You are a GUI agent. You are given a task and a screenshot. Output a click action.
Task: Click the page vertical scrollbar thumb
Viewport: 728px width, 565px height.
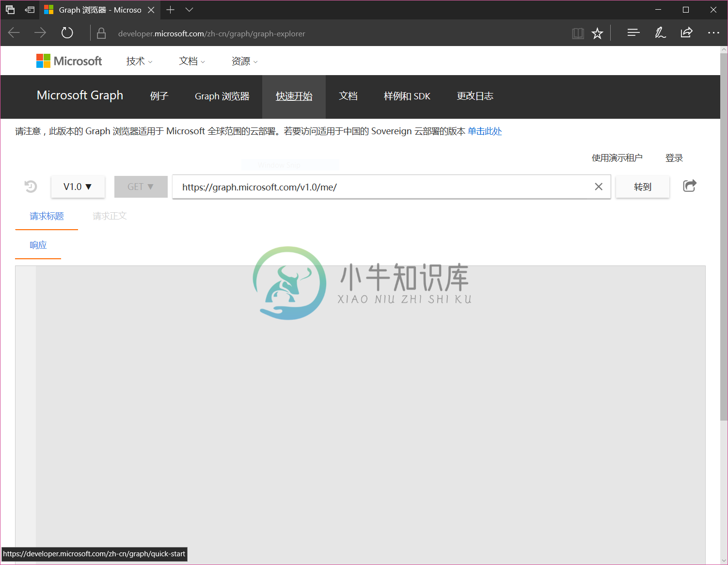point(724,236)
